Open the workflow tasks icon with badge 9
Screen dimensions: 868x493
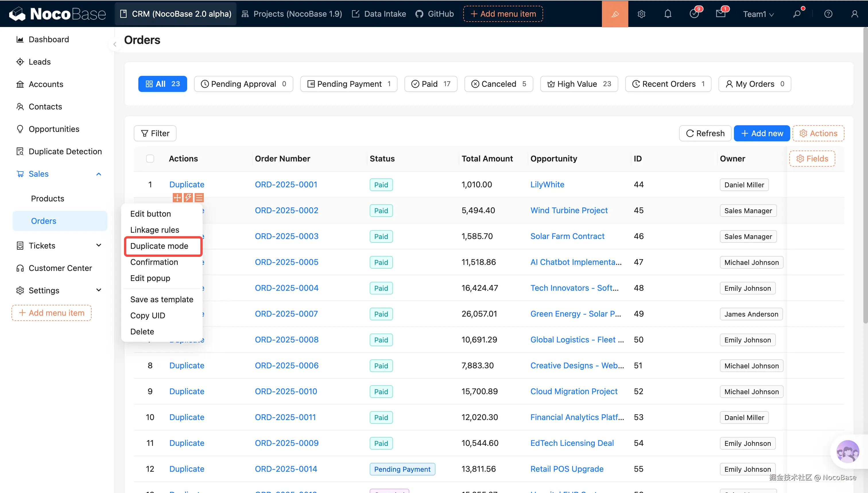pos(694,14)
